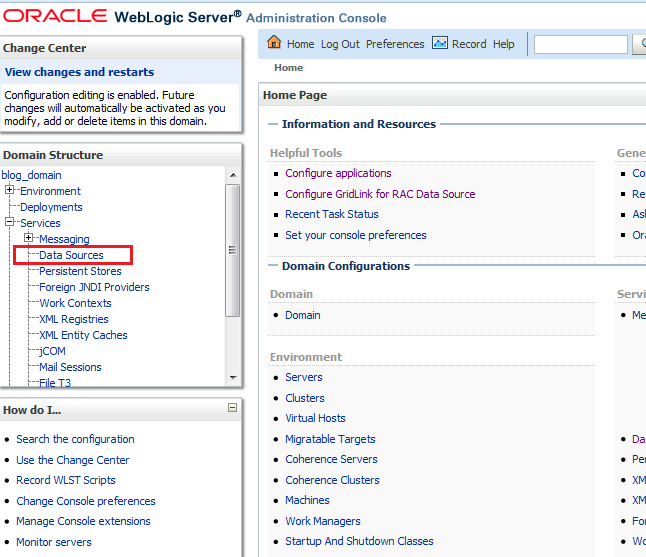Select blog_domain root in Domain Structure

click(31, 175)
